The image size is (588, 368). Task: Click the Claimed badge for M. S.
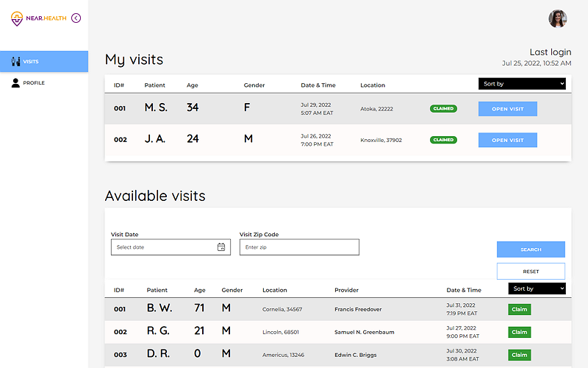443,109
